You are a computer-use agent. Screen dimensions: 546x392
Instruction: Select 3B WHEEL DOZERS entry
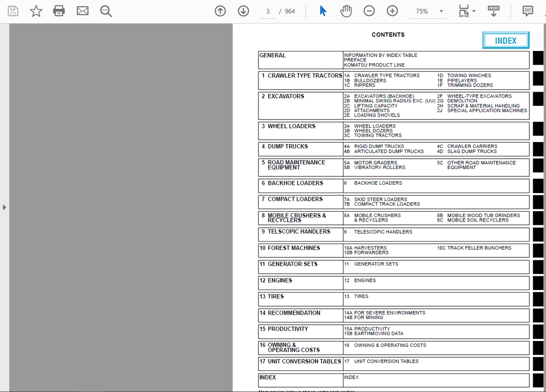point(368,131)
